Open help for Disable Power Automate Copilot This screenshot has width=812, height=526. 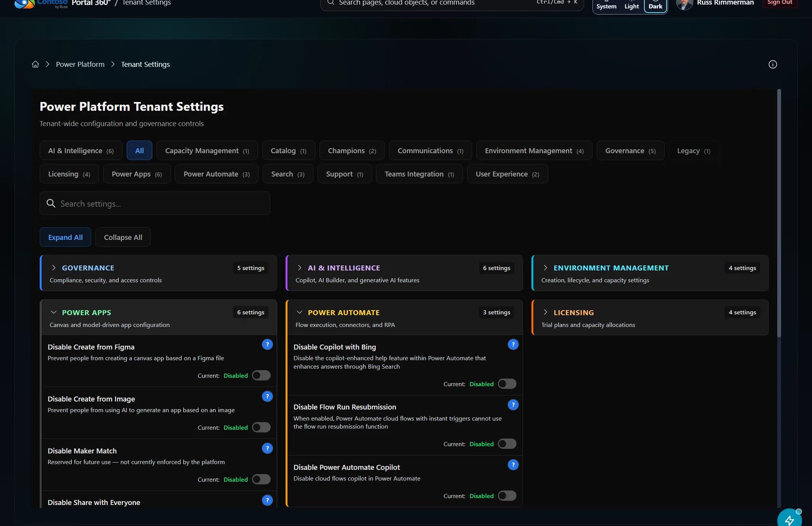pyautogui.click(x=513, y=465)
